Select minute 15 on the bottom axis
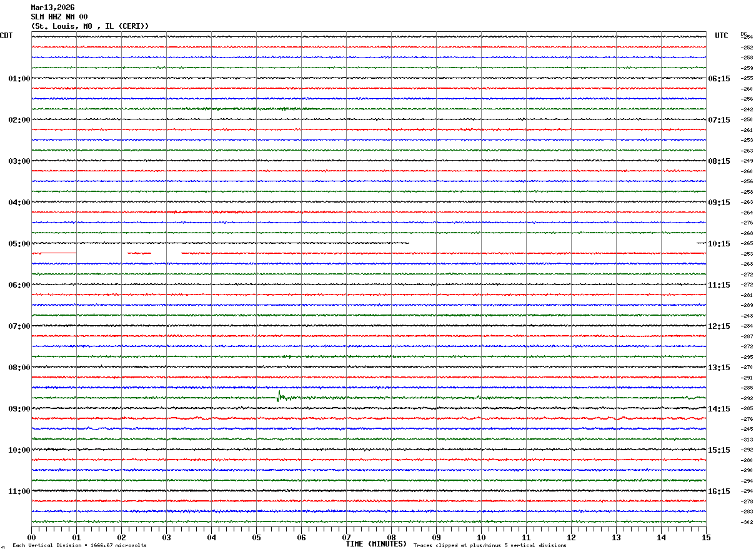The image size is (756, 554). coord(706,537)
